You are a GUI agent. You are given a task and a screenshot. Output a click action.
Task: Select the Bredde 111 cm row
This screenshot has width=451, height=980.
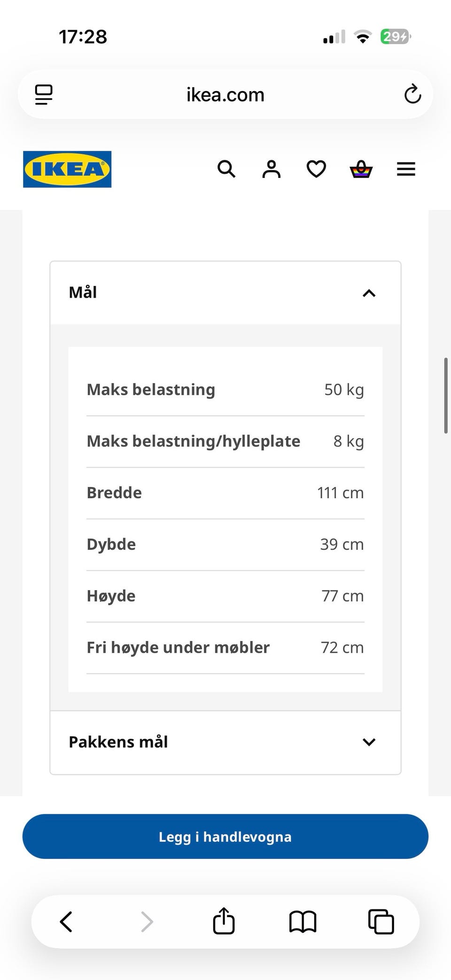coord(225,493)
